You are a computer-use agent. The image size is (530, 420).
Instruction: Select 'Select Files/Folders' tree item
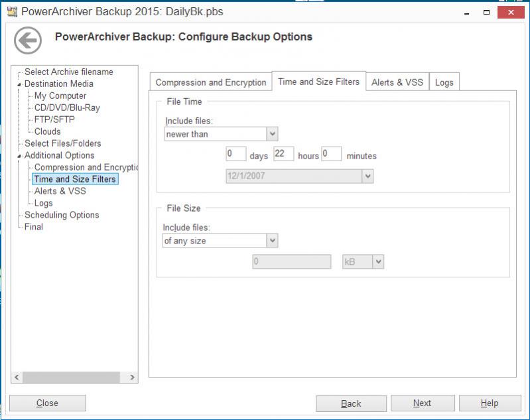point(63,143)
